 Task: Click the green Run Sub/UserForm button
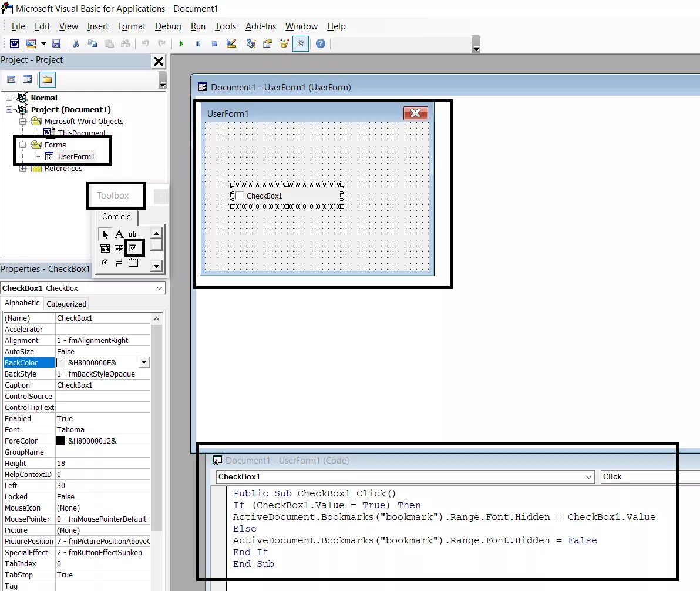(x=181, y=43)
